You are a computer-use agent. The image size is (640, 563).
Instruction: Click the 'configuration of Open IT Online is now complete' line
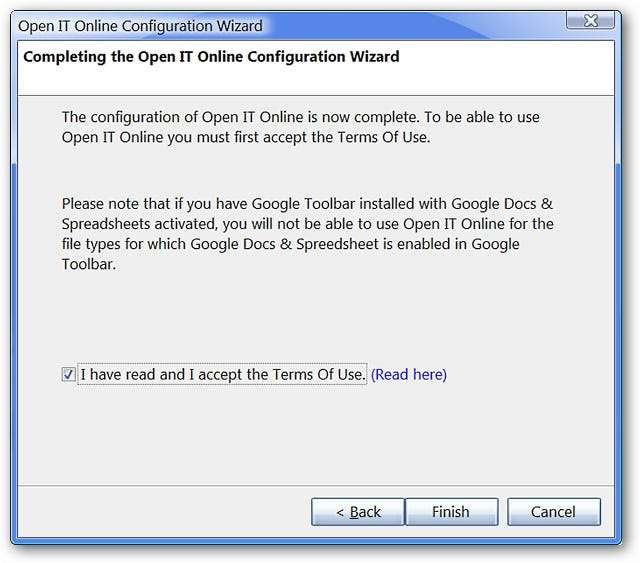300,117
